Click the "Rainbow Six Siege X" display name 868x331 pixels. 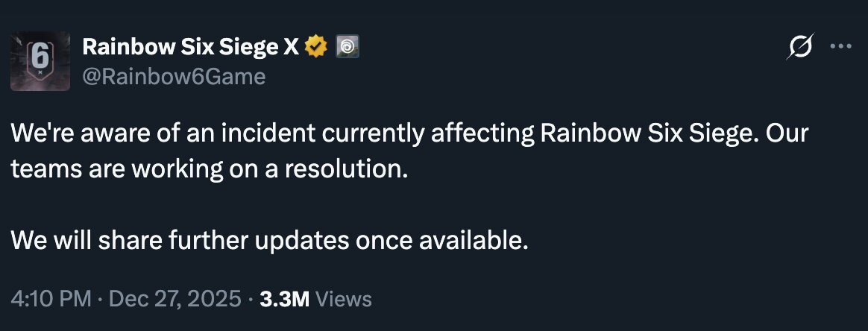190,48
